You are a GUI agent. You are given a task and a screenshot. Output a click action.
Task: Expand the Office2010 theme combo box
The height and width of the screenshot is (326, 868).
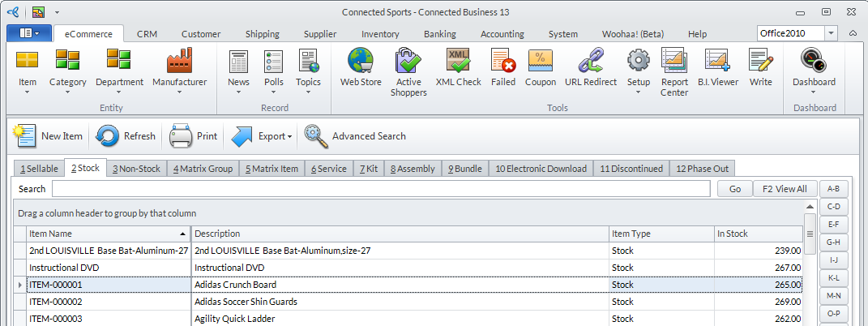point(831,33)
